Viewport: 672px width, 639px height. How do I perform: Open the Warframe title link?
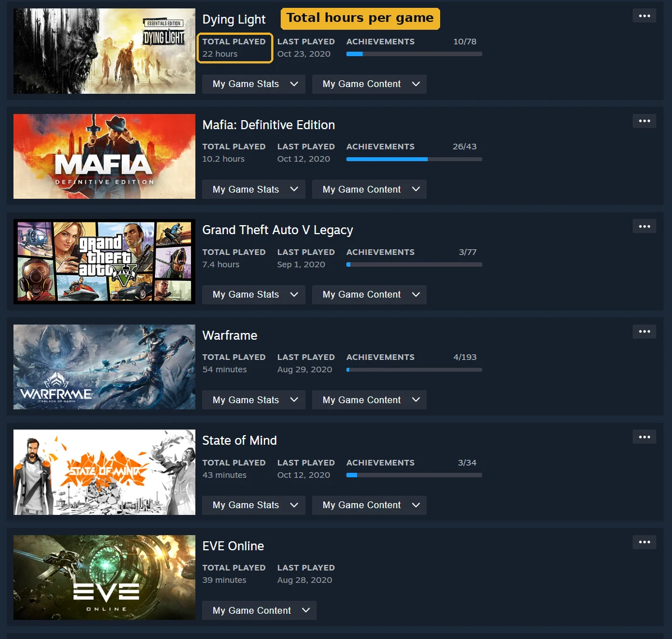pyautogui.click(x=230, y=335)
